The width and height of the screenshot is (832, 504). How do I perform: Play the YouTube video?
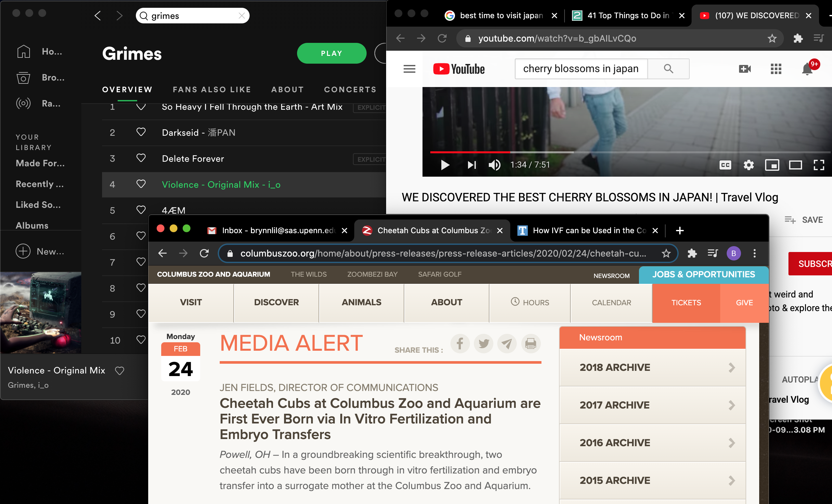[445, 165]
